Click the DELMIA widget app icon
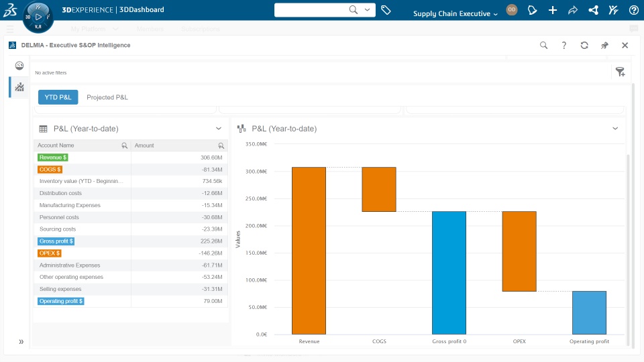The image size is (644, 362). (x=12, y=45)
